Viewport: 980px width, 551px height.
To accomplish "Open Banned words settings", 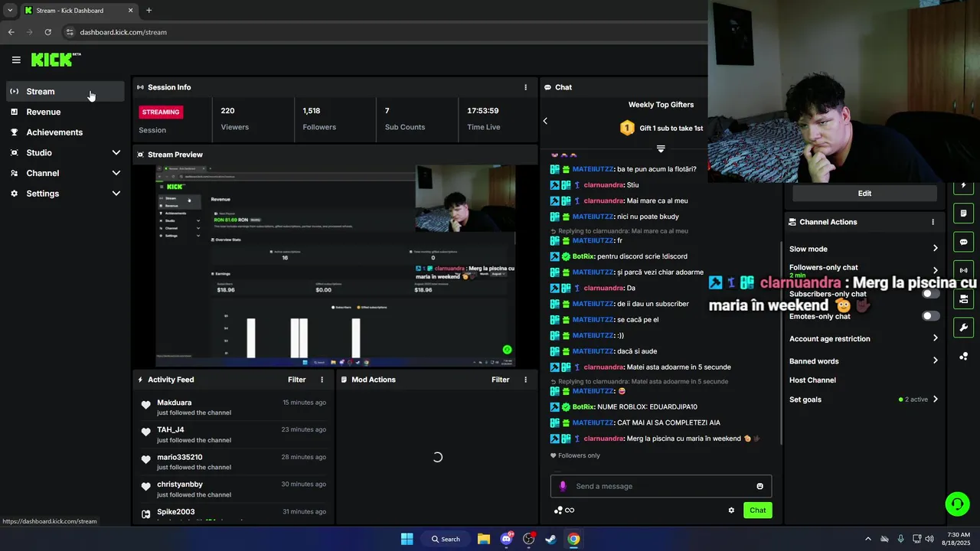I will (x=864, y=361).
